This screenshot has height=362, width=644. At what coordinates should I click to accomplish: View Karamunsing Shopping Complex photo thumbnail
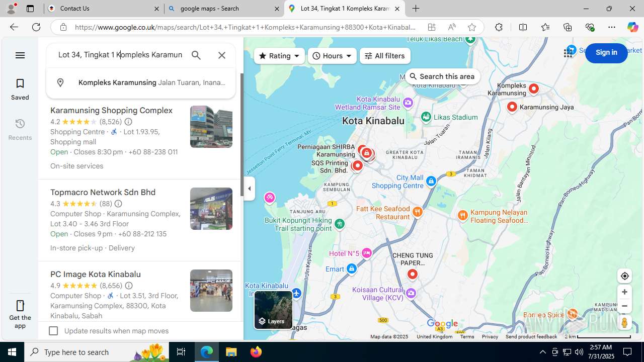211,127
